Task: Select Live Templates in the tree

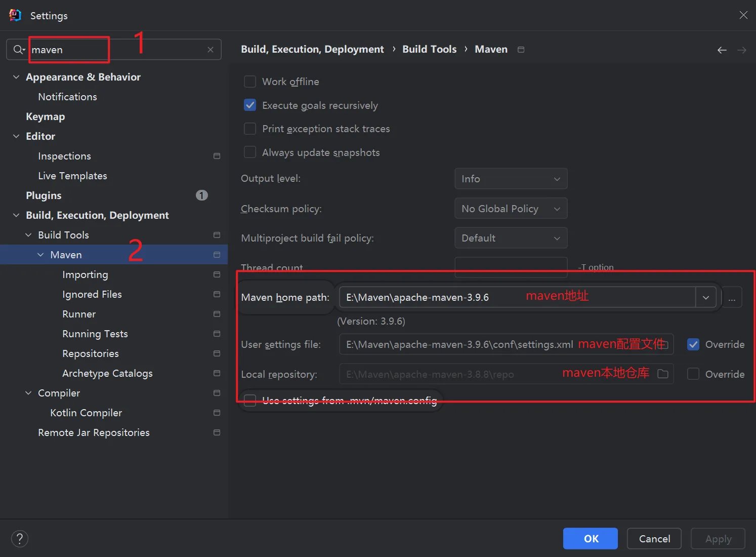Action: tap(72, 176)
